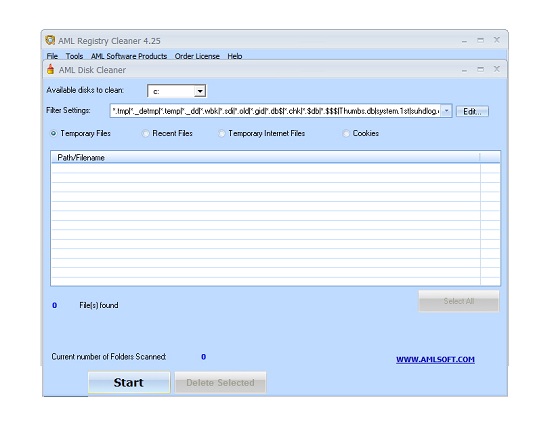
Task: Click the 'Current number of Folders Scanned' text
Action: (109, 357)
